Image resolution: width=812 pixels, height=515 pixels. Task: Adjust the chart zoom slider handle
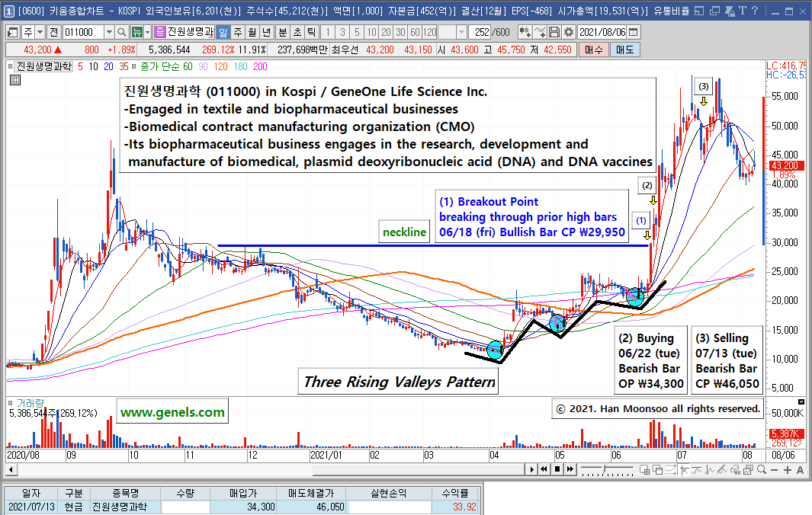604,469
